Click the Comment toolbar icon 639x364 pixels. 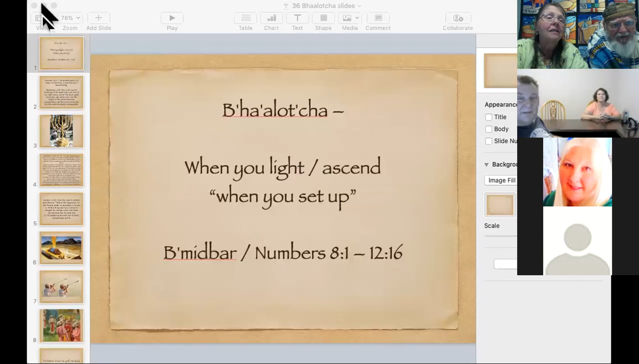tap(378, 18)
